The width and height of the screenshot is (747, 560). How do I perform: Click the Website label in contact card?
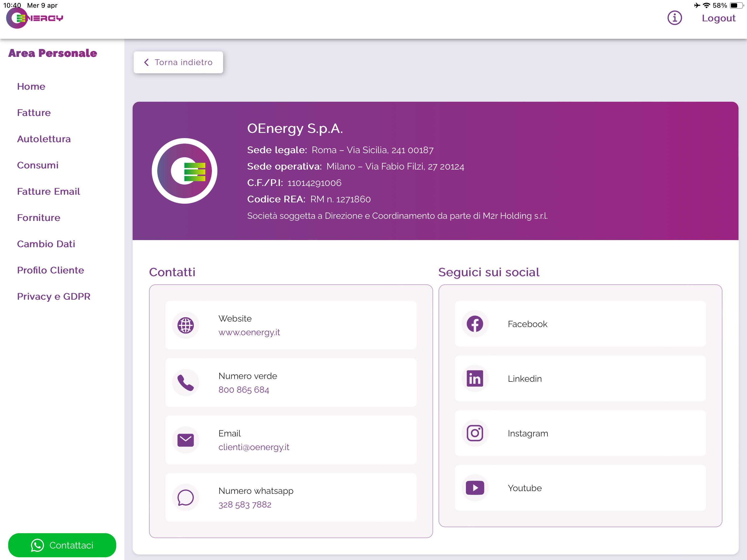pos(235,319)
